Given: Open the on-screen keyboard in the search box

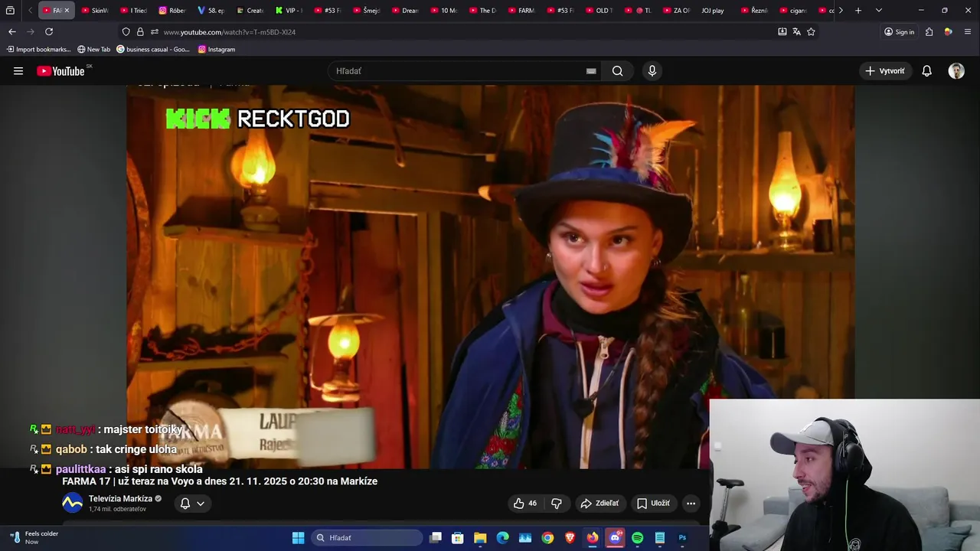Looking at the screenshot, I should [591, 71].
